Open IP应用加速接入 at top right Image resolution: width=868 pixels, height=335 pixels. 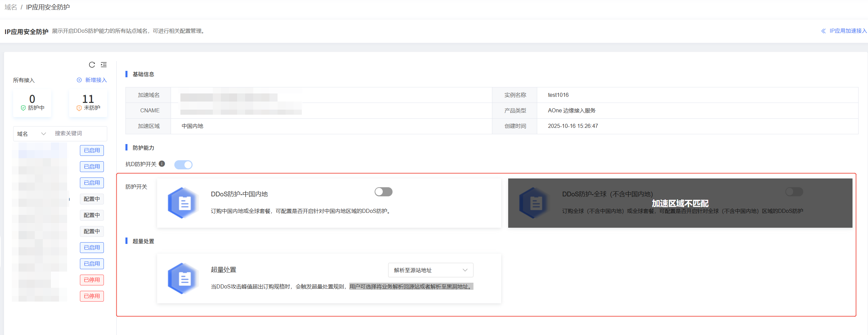pos(848,31)
